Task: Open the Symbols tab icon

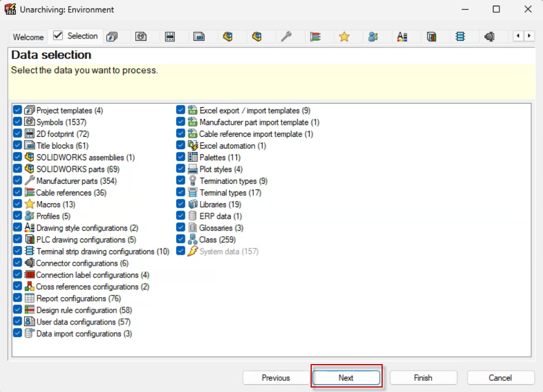Action: point(141,36)
